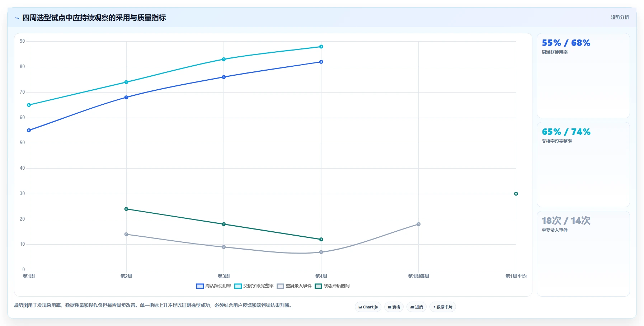The image size is (644, 326).
Task: Click the 重复录入事件 point at 第2周
Action: [x=126, y=234]
